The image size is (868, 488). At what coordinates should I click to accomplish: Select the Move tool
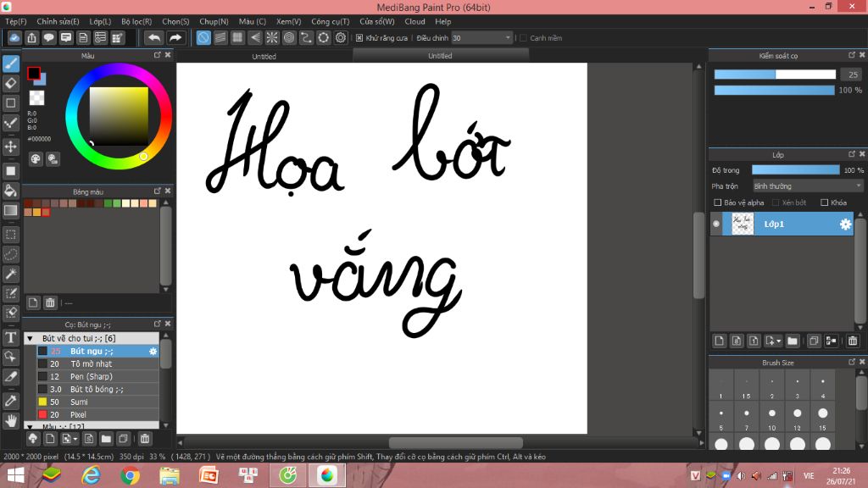tap(10, 147)
